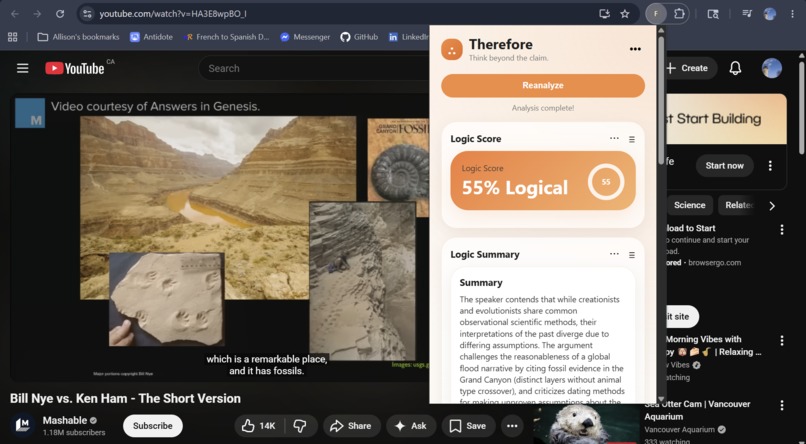806x444 pixels.
Task: Click the Ask button
Action: tap(411, 426)
